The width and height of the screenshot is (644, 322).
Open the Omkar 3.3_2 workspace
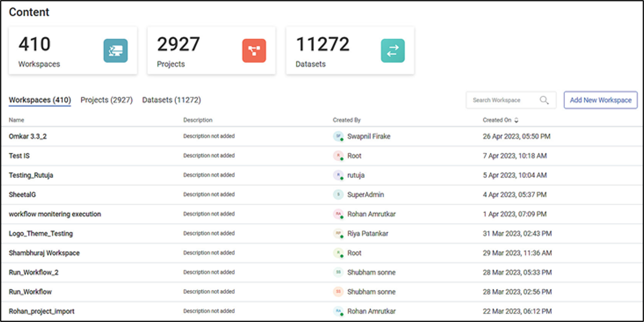[x=28, y=137]
